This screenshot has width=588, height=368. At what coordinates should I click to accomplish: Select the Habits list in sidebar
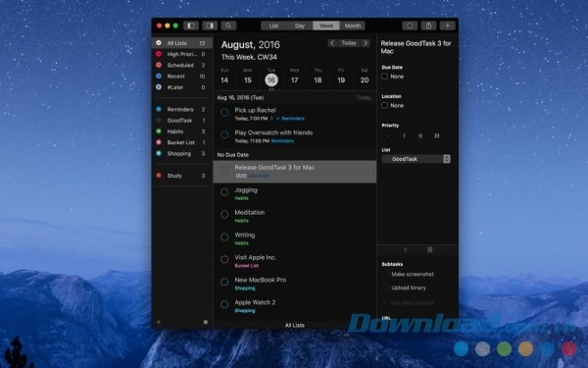(x=182, y=131)
